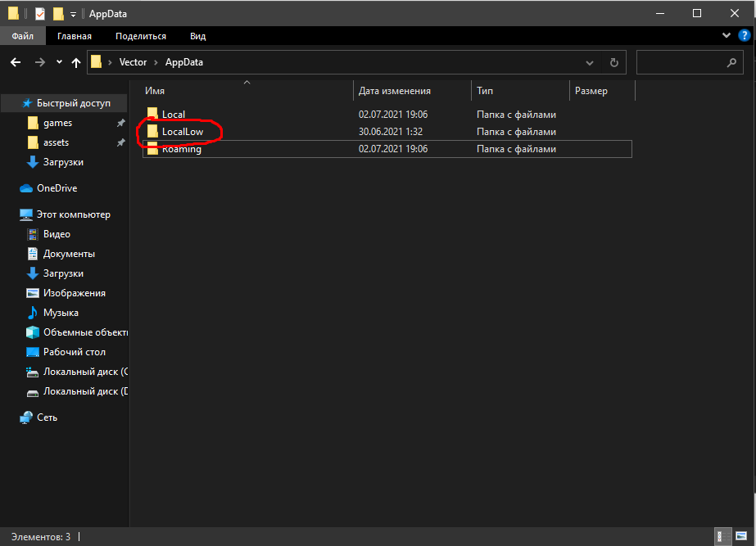756x546 pixels.
Task: Sort by Дата изменения column header
Action: tap(395, 91)
